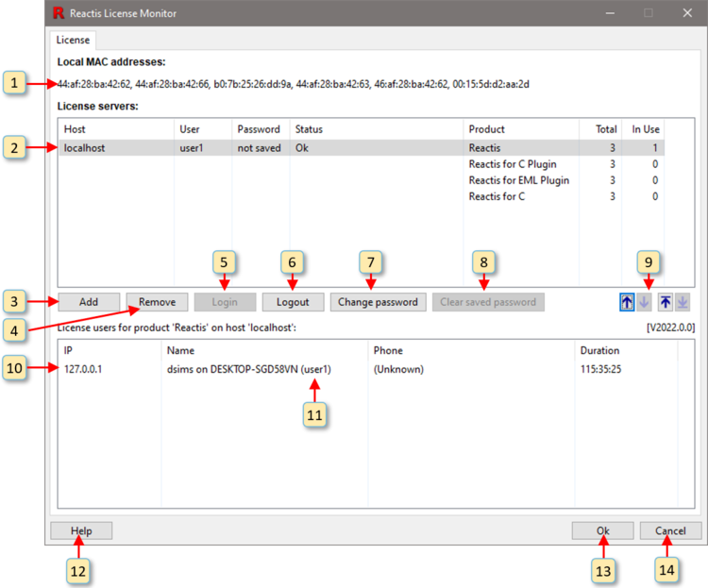The width and height of the screenshot is (708, 588).
Task: Click the grayed-out Login button
Action: (225, 302)
